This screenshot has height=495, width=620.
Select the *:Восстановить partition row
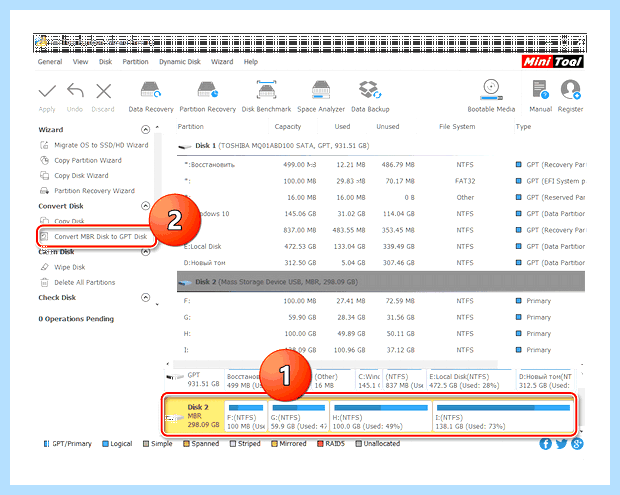point(381,164)
